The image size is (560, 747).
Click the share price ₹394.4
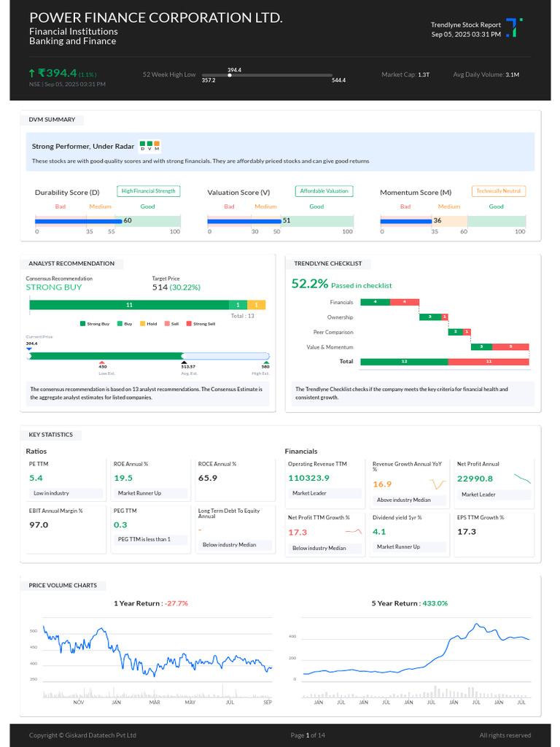click(x=57, y=73)
